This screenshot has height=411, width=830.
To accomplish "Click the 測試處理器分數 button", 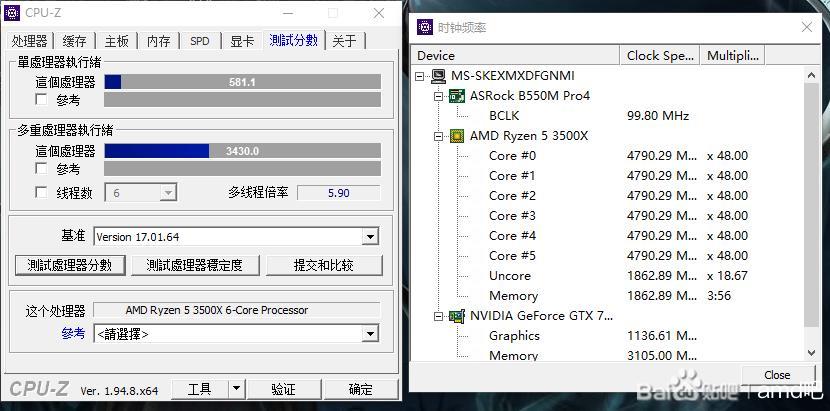I will click(70, 265).
